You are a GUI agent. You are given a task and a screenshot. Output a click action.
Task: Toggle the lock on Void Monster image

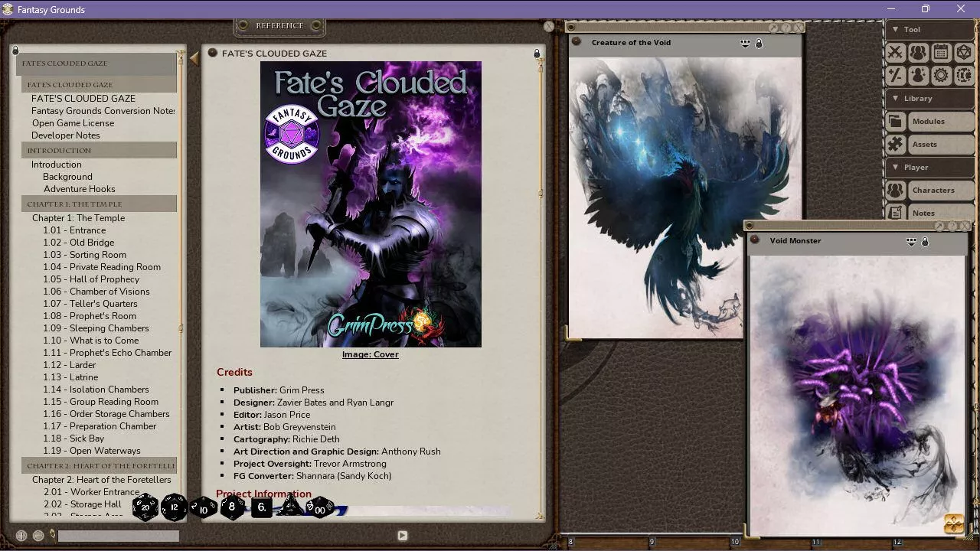tap(925, 242)
